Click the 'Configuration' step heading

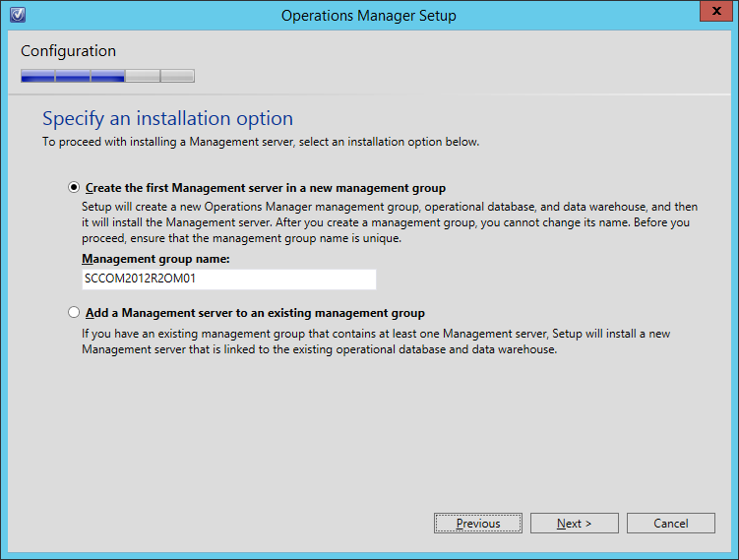pos(68,51)
